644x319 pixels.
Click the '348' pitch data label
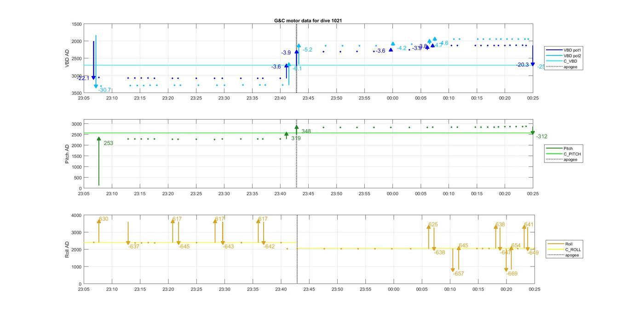tap(306, 132)
